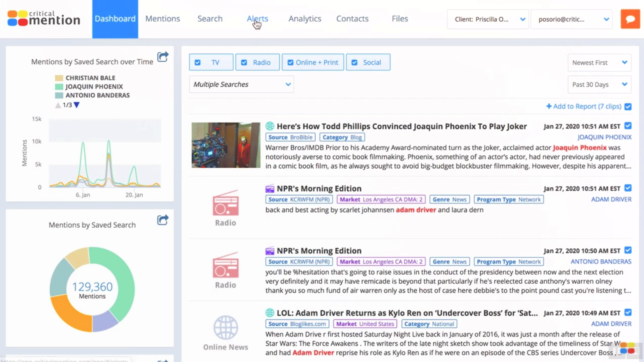Open the Client: Priscilla O... dropdown
This screenshot has height=362, width=644.
(488, 19)
